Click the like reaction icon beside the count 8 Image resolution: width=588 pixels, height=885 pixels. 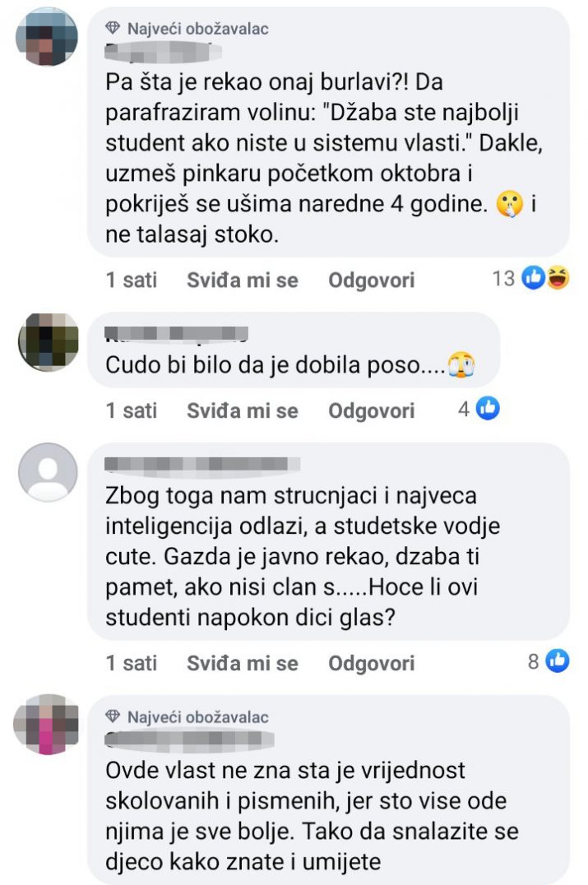(558, 660)
